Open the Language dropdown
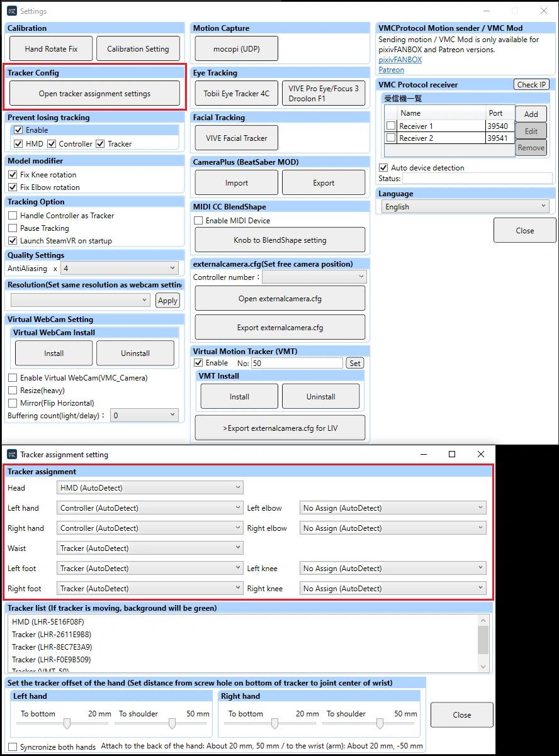The height and width of the screenshot is (756, 559). tap(465, 206)
